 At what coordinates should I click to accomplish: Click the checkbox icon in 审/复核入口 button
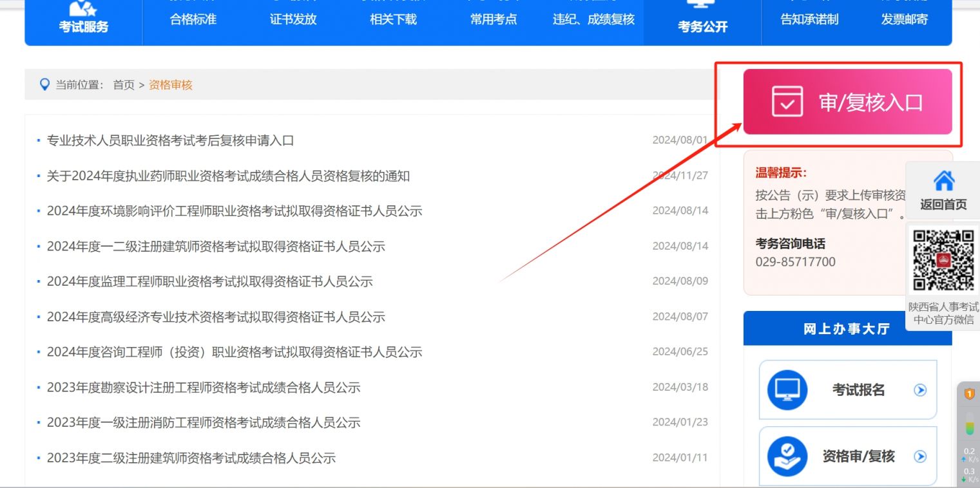pos(787,102)
